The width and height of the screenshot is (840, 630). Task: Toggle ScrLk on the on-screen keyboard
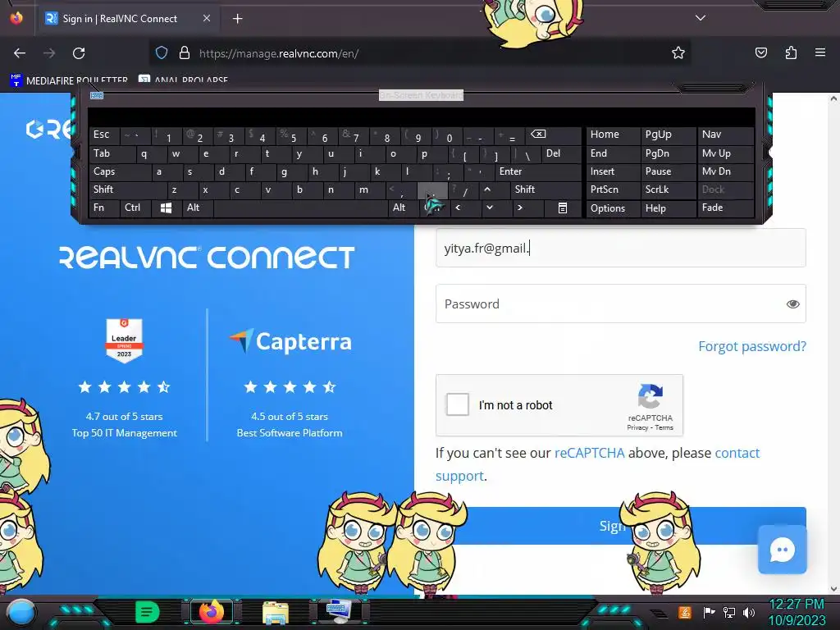(x=668, y=189)
